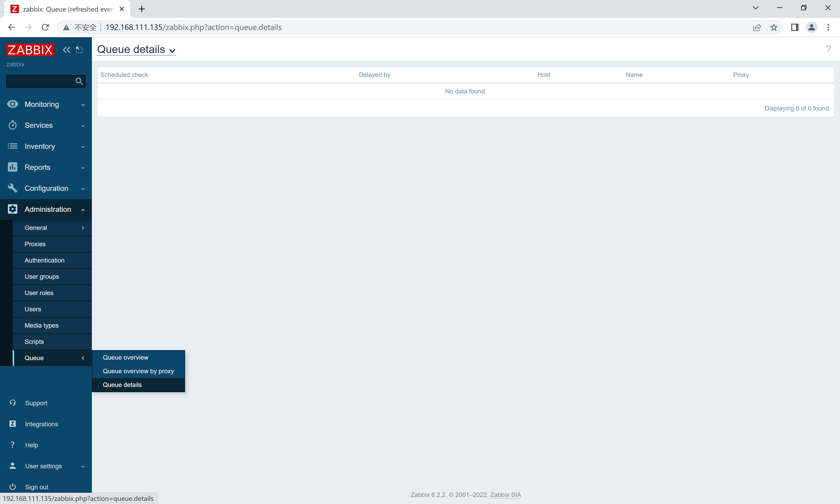Screen dimensions: 840x504
Task: Open User groups page
Action: [52, 276]
